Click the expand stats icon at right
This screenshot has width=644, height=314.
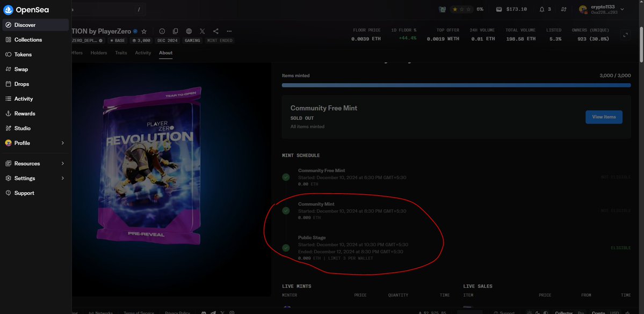tap(626, 35)
